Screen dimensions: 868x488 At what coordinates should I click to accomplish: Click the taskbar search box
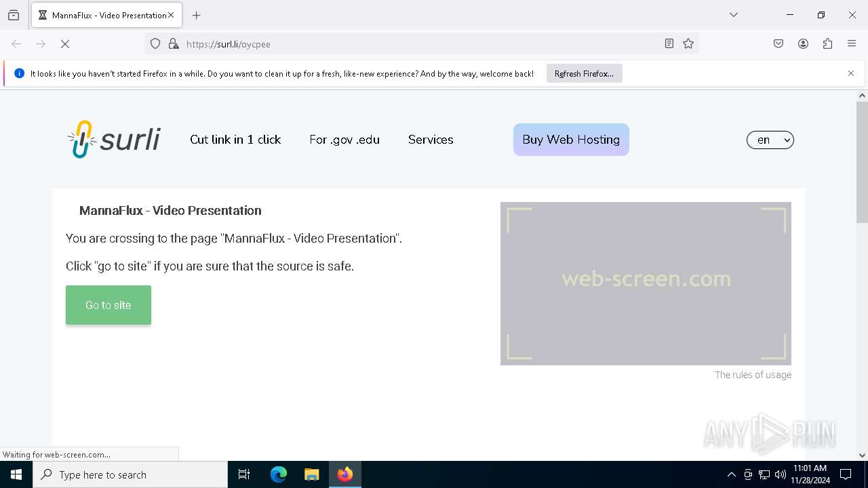point(130,474)
